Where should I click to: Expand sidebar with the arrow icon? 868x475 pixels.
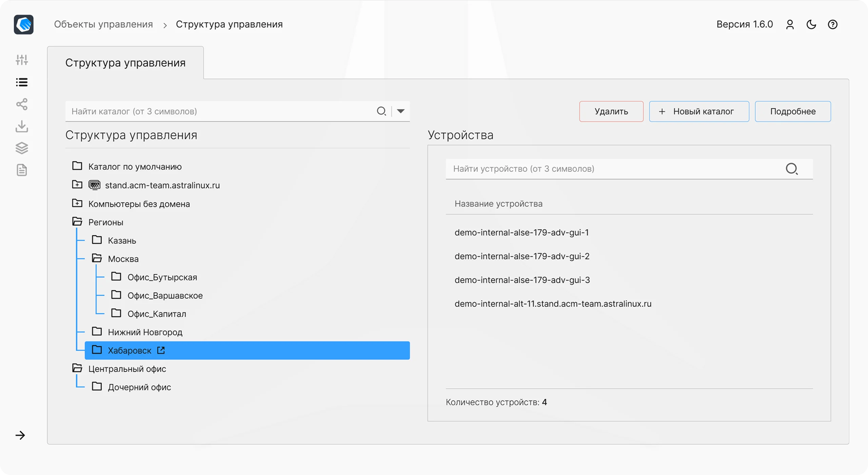click(20, 435)
